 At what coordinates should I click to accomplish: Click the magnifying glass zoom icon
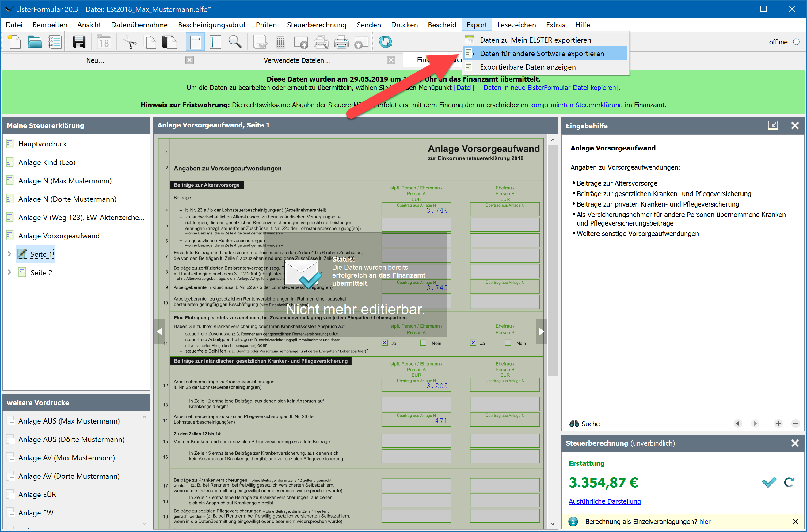[x=234, y=42]
